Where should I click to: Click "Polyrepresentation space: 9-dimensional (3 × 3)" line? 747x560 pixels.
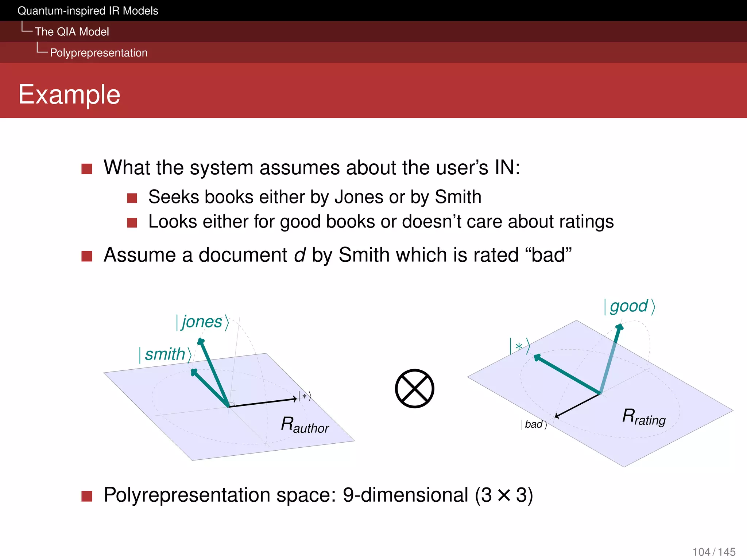point(318,495)
